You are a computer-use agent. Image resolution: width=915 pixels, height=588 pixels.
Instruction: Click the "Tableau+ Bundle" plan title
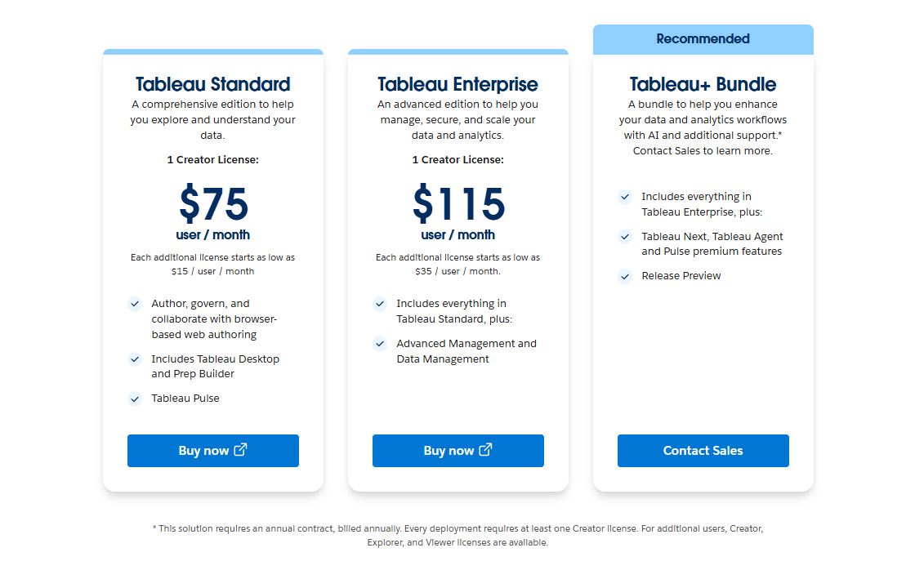click(703, 84)
